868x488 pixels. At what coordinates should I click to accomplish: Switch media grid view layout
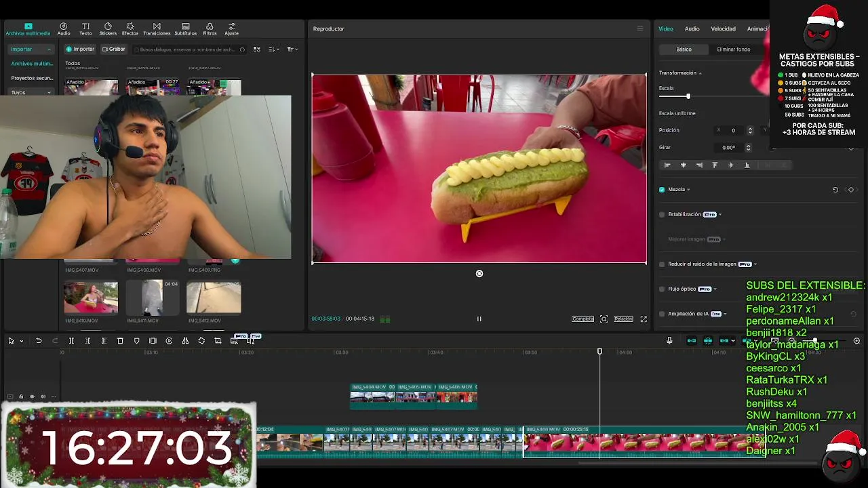tap(256, 49)
